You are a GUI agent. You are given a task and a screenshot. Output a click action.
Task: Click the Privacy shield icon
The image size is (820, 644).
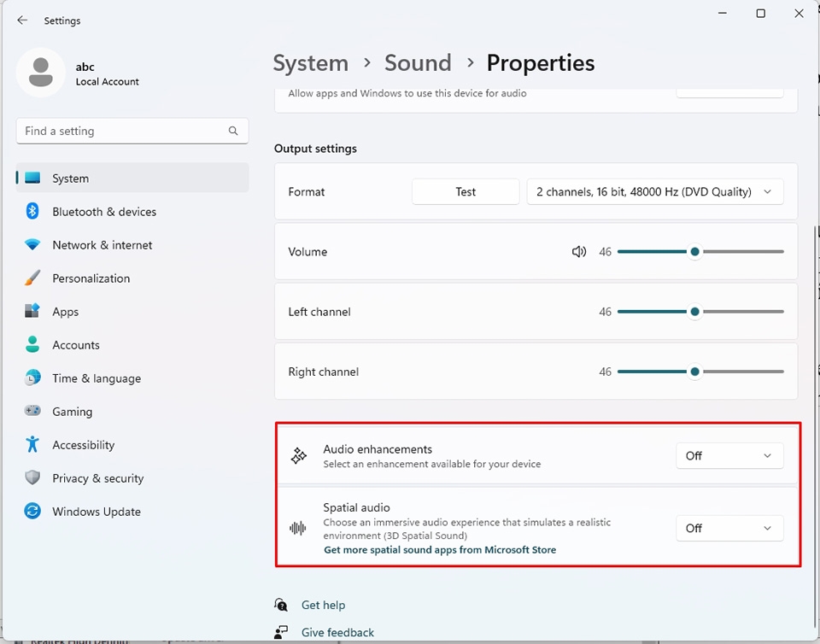click(x=32, y=477)
